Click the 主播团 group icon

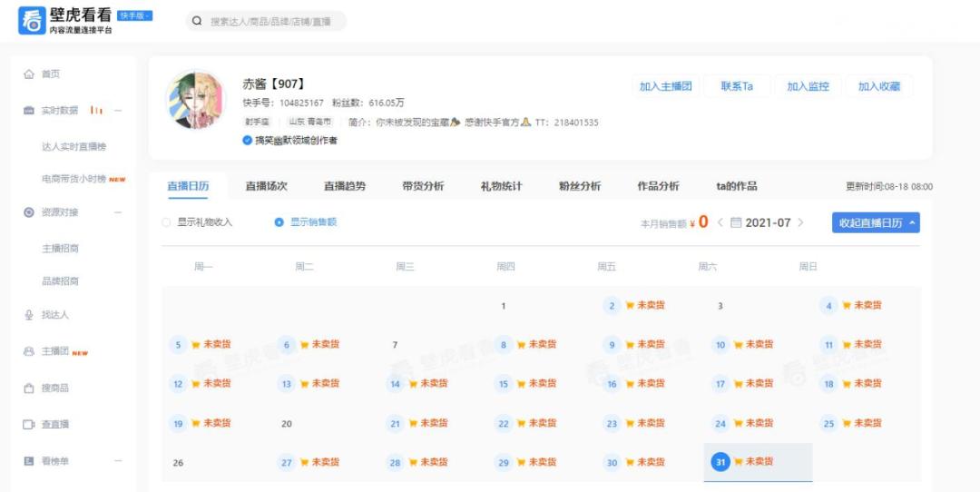point(29,351)
